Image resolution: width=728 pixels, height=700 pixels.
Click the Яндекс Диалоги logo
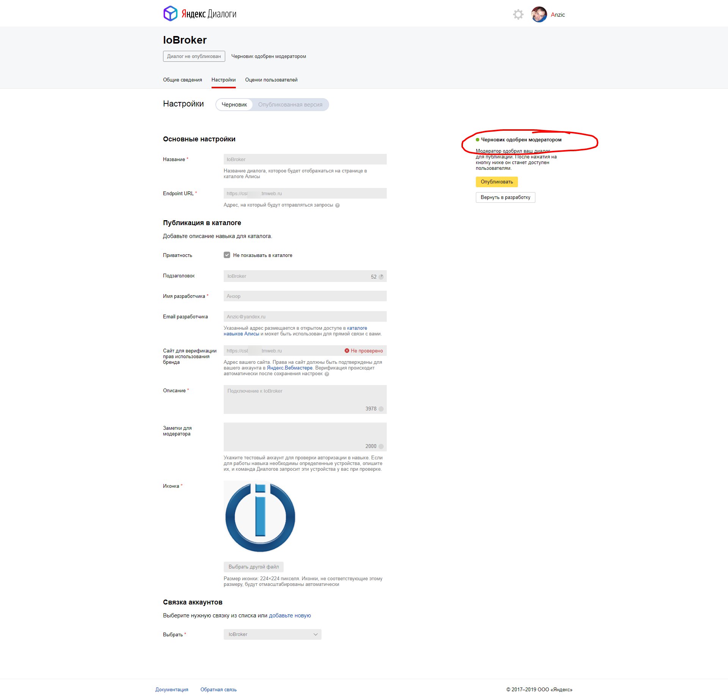pyautogui.click(x=200, y=14)
